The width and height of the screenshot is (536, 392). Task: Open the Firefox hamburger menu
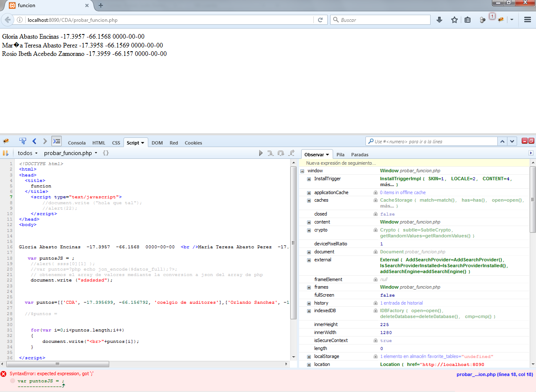528,20
